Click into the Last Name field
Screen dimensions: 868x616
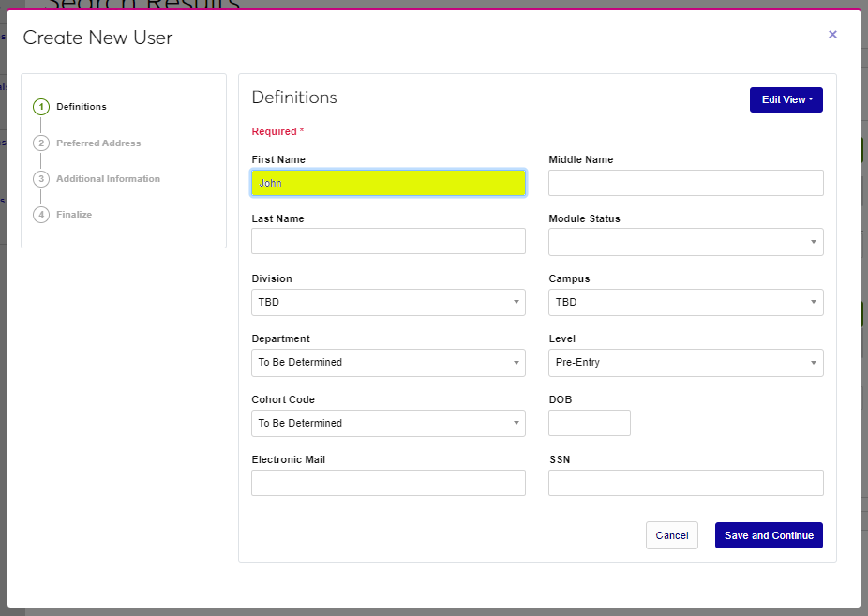pyautogui.click(x=388, y=241)
